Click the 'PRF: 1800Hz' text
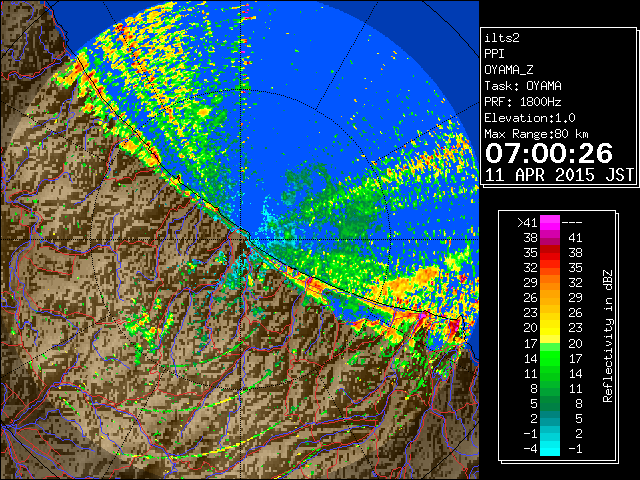Image resolution: width=640 pixels, height=480 pixels. tap(523, 102)
